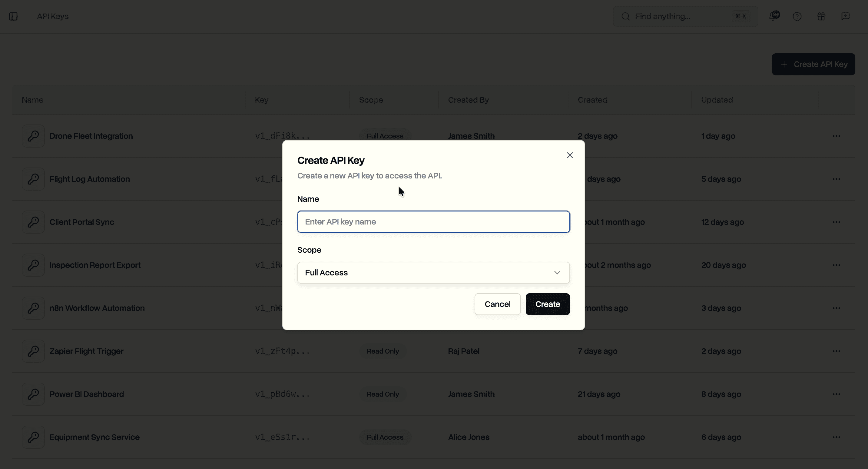Screen dimensions: 868x469
Task: Open the Scope dropdown showing Full Access
Action: click(x=433, y=272)
